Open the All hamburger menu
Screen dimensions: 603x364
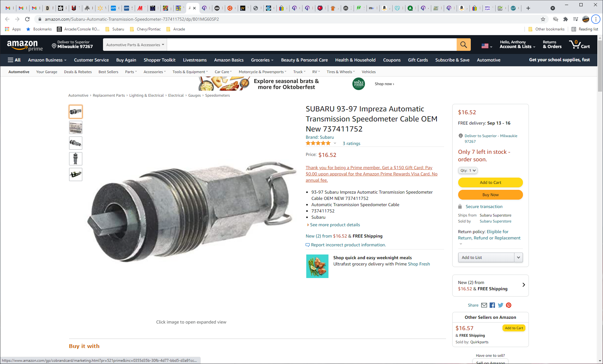click(x=14, y=60)
